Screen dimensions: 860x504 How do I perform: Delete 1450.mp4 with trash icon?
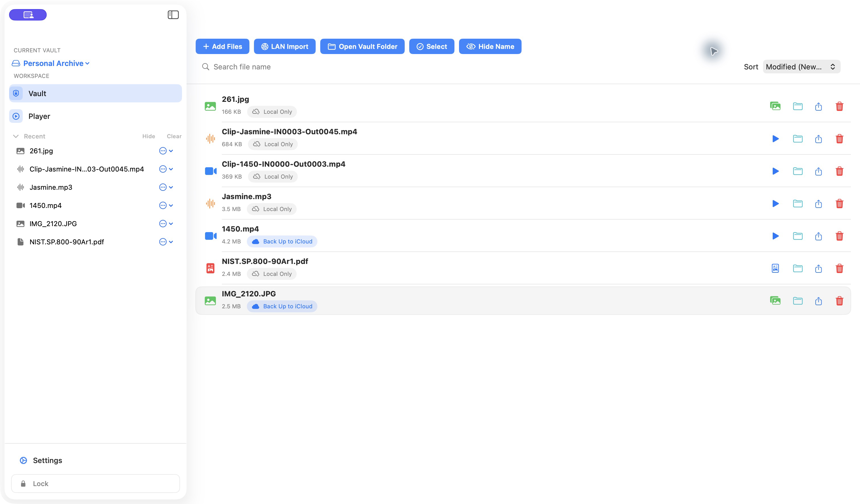coord(839,236)
